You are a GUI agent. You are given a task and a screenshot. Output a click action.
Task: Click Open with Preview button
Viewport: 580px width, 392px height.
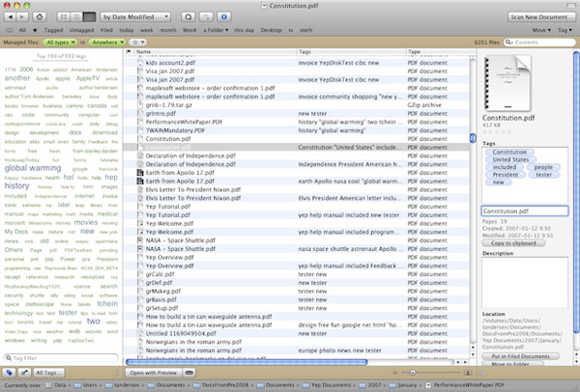pos(154,372)
